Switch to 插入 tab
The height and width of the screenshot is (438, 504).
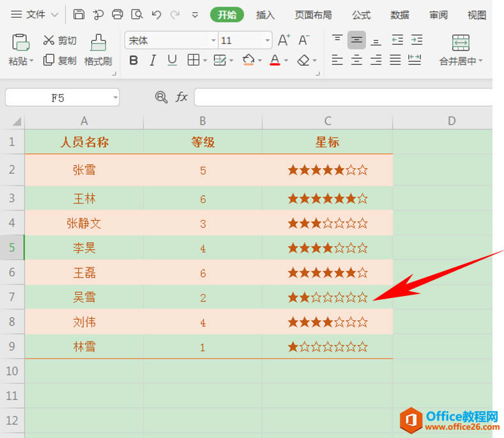[x=266, y=15]
